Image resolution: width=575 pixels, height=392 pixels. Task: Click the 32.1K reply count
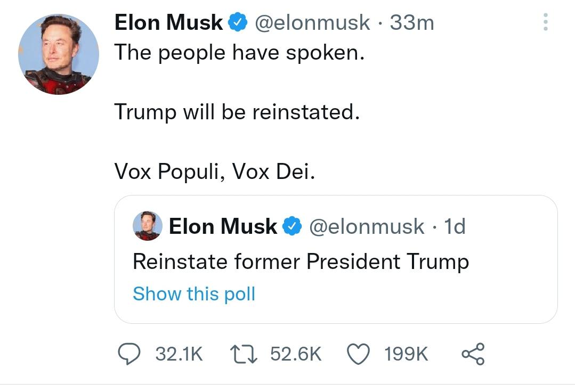tap(179, 354)
